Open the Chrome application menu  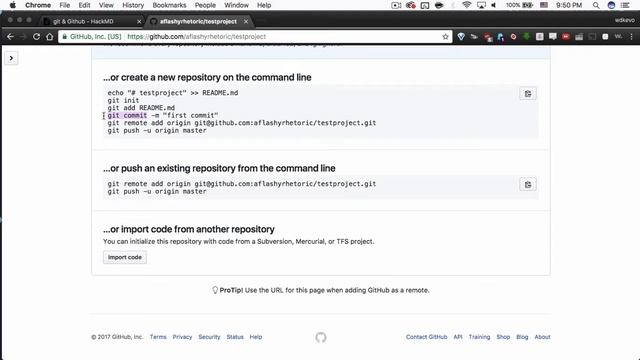[38, 5]
